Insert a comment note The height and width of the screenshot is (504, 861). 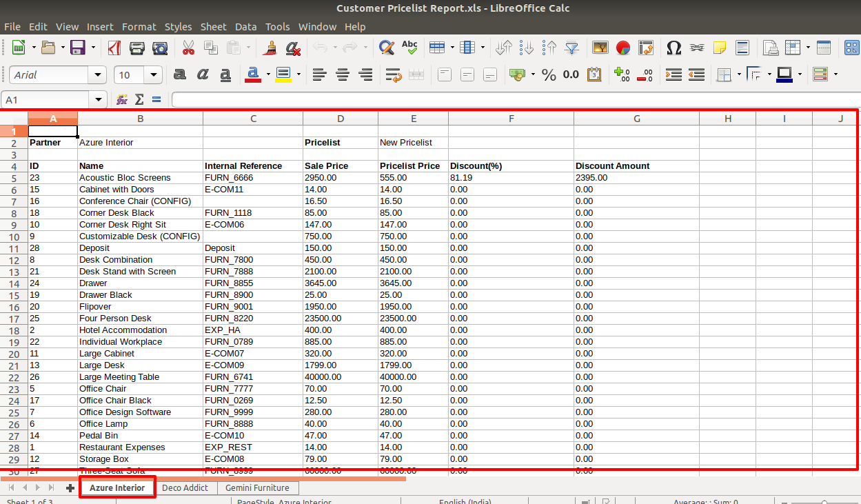pyautogui.click(x=720, y=48)
